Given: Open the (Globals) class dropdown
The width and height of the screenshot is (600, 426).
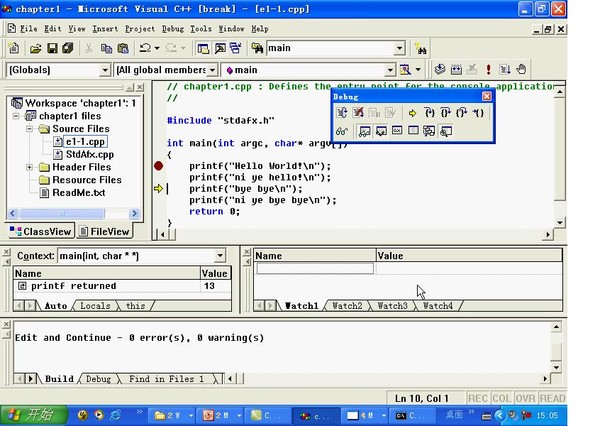Looking at the screenshot, I should pyautogui.click(x=105, y=70).
